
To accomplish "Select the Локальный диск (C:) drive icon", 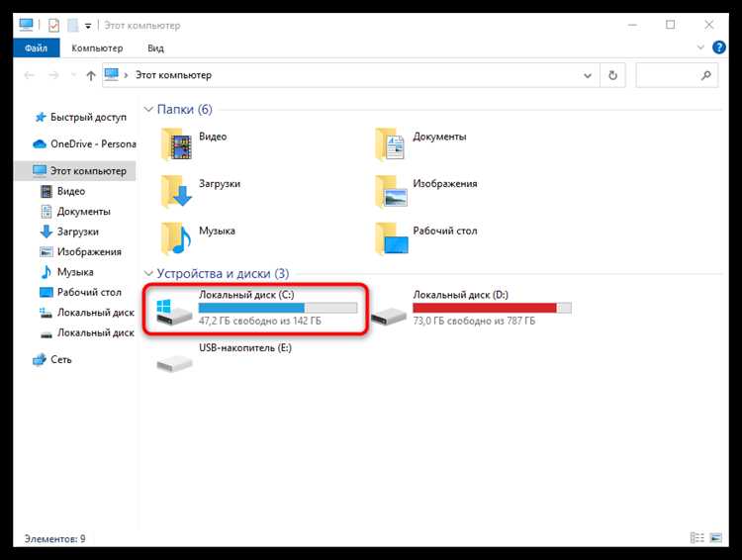I will pos(174,312).
